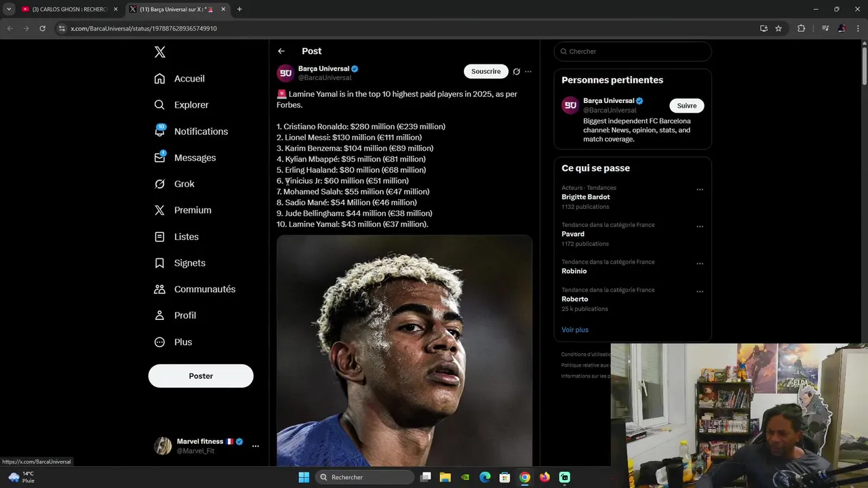Open Accueil home in the sidebar

(x=180, y=79)
